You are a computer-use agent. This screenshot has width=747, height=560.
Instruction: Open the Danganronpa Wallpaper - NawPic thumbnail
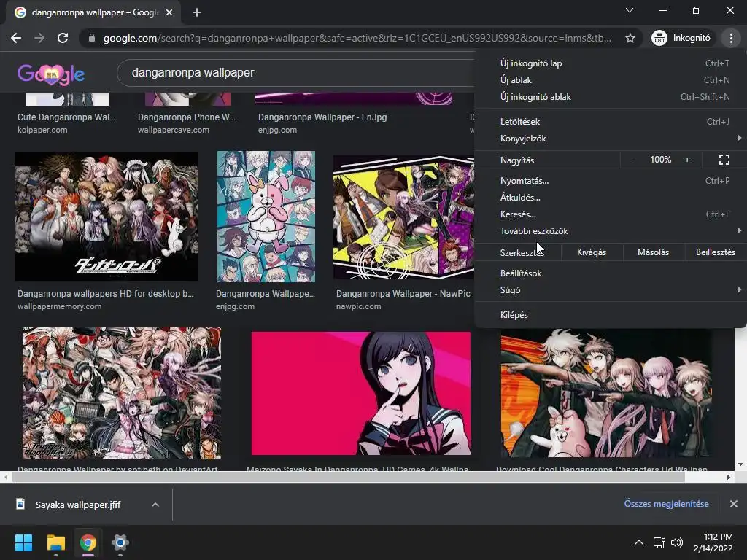403,217
